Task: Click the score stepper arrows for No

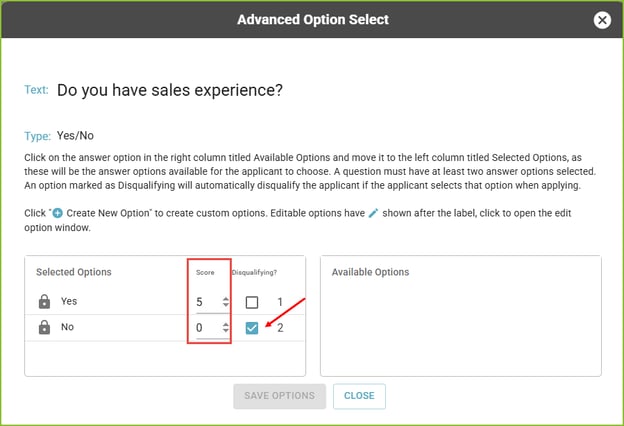Action: click(225, 328)
